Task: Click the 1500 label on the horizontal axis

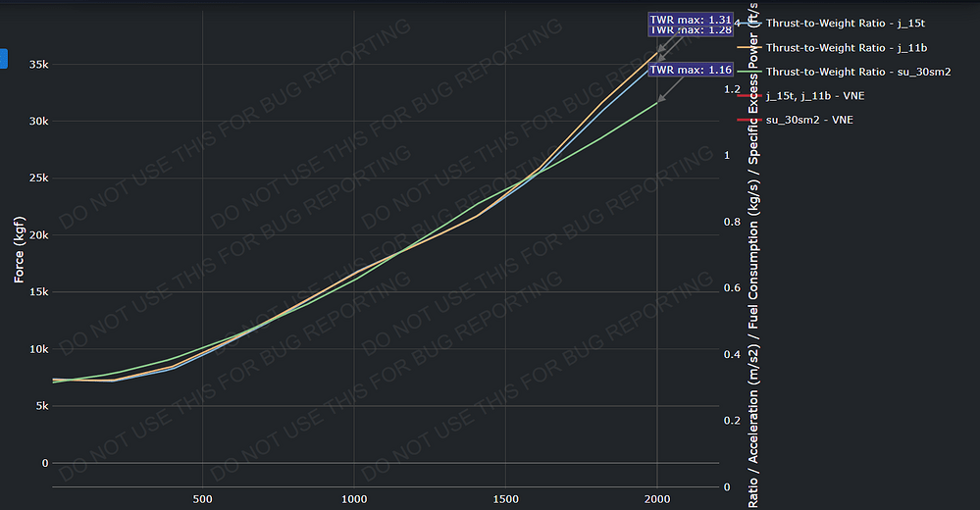Action: pos(505,498)
